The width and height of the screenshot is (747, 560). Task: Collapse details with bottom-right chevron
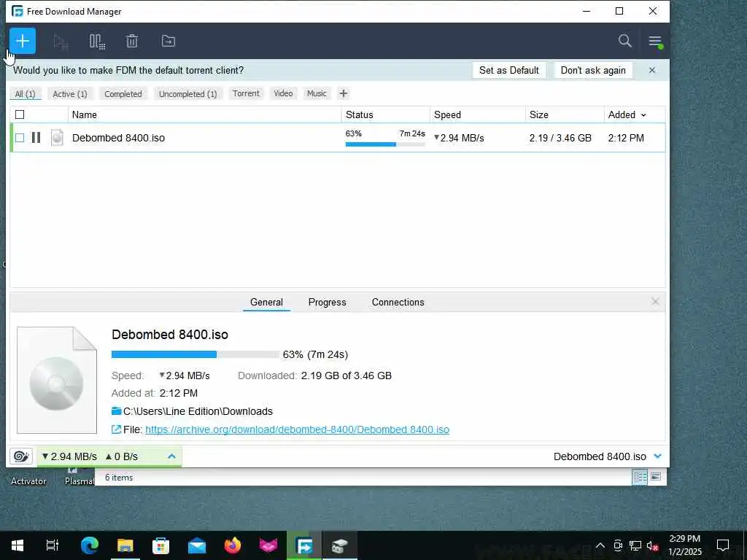(x=658, y=456)
